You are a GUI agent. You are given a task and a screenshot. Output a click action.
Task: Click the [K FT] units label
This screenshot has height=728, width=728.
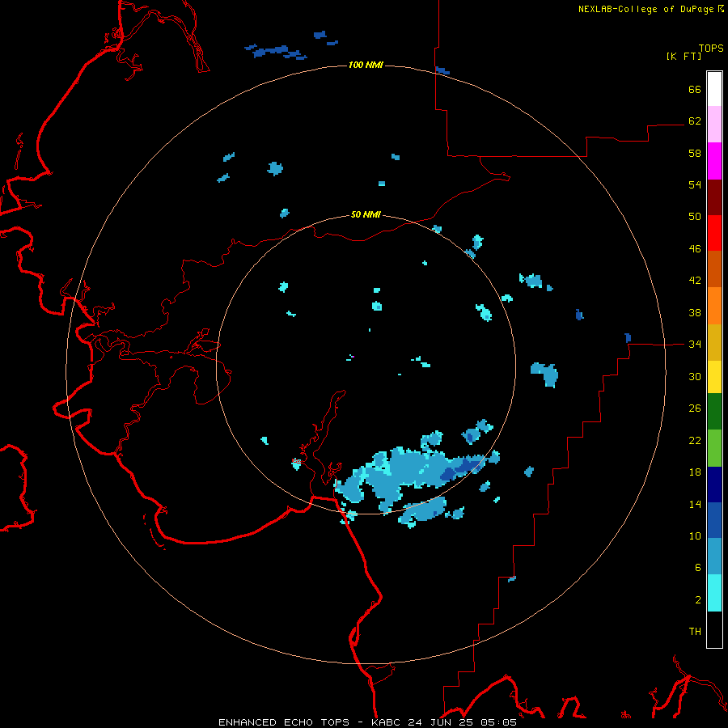coord(684,56)
